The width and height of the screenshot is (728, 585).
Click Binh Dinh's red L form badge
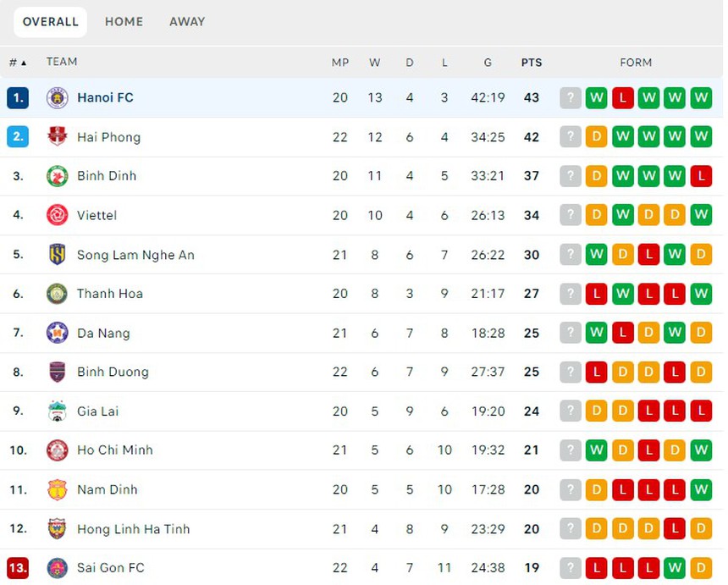[x=701, y=176]
